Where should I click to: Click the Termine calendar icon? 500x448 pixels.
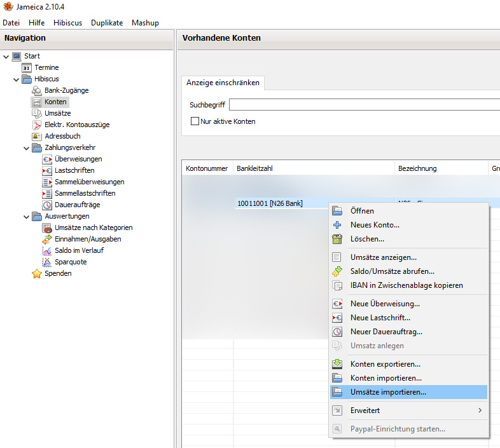click(x=27, y=67)
